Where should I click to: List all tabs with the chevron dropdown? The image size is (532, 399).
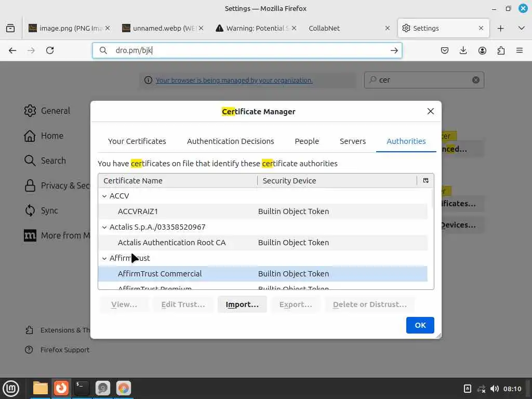point(522,28)
